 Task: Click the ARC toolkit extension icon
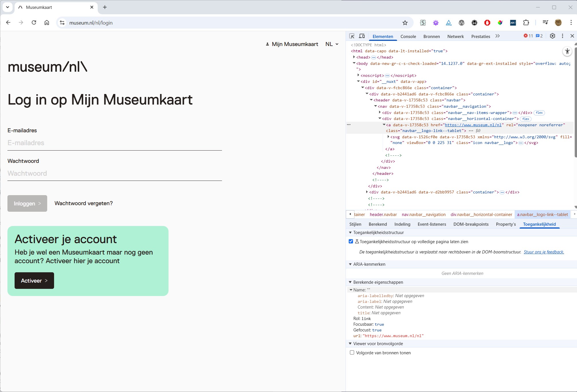[513, 23]
